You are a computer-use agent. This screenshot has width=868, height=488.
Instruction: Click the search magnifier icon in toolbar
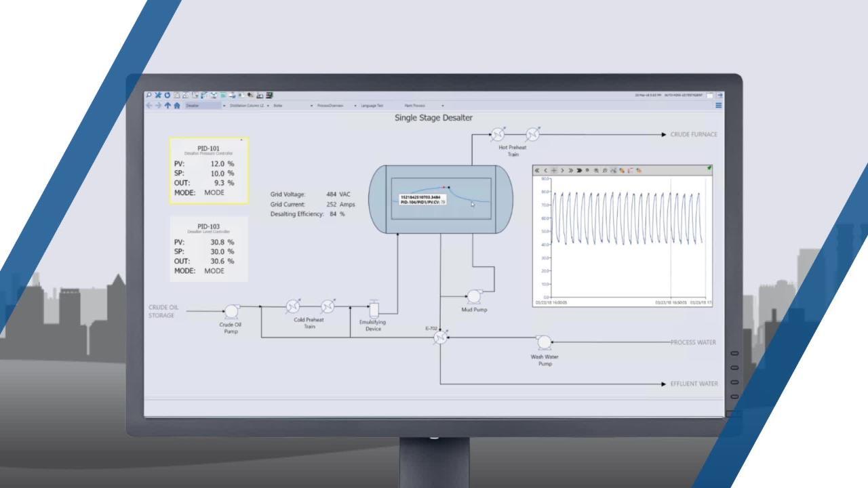[149, 96]
